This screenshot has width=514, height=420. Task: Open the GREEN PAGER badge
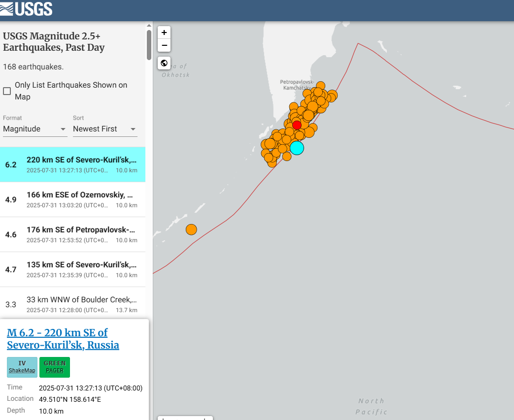pos(55,367)
